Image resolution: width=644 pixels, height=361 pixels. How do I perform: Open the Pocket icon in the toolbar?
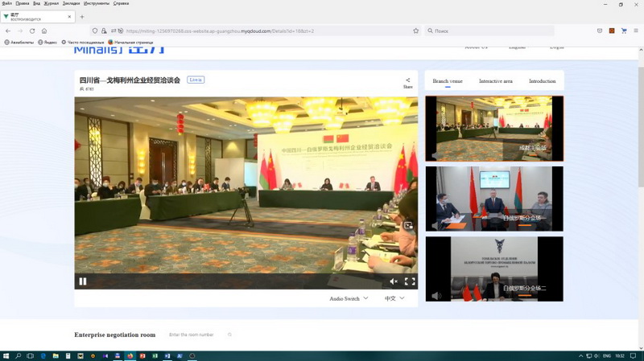coord(600,31)
